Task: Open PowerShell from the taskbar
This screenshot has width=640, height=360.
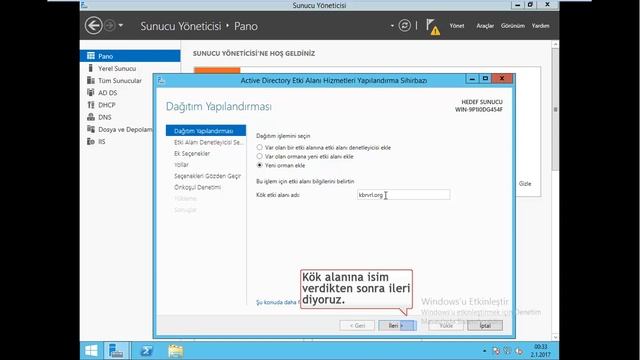Action: click(x=146, y=351)
